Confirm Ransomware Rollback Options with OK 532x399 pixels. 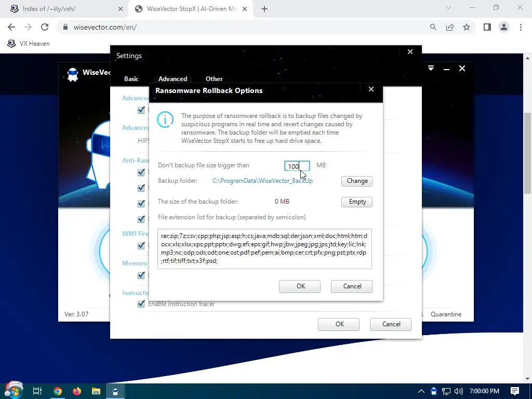click(x=300, y=286)
